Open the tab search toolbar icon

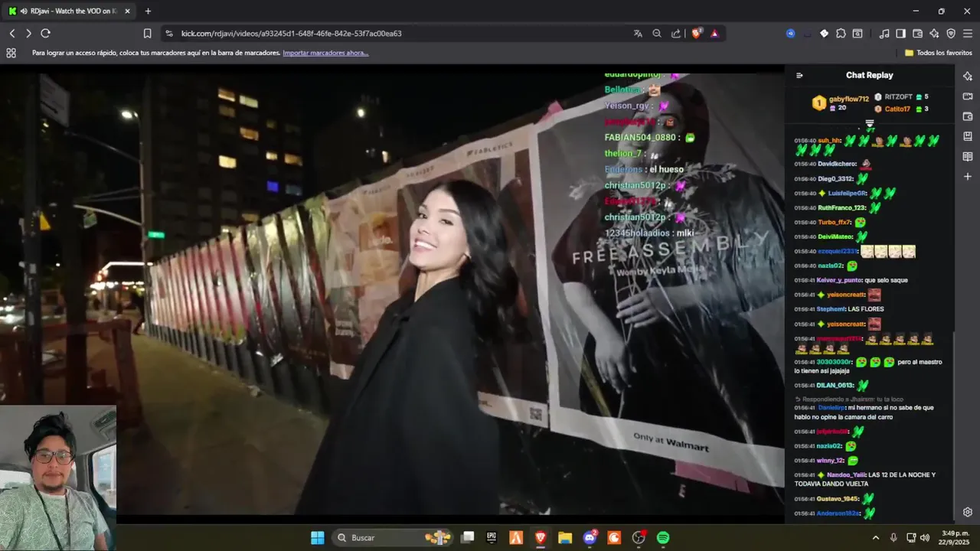click(x=857, y=33)
